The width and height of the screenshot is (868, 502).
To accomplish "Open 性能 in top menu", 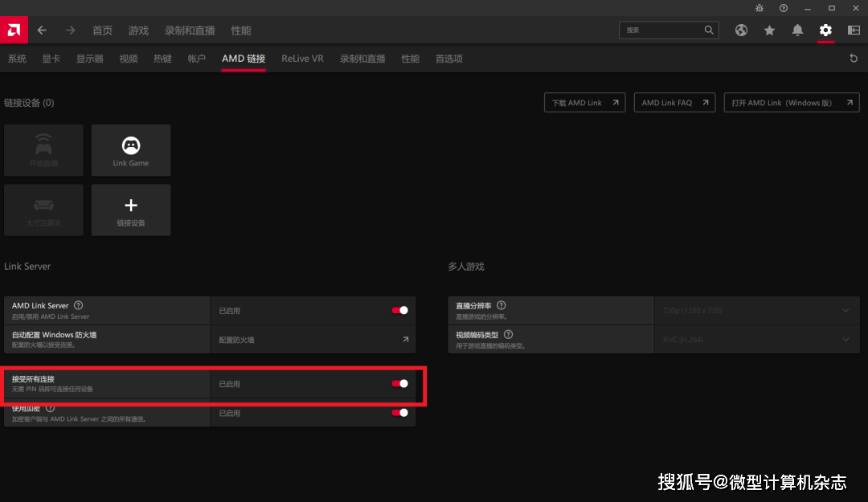I will coord(241,31).
